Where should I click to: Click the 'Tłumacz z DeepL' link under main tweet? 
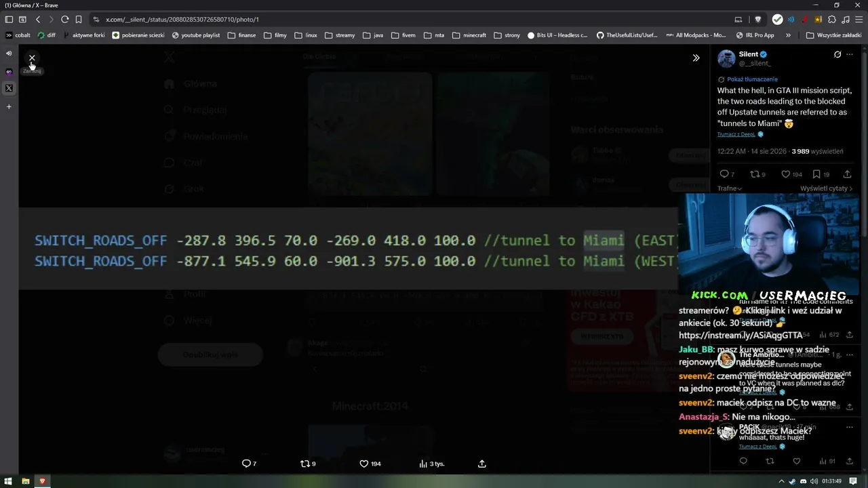(x=736, y=134)
